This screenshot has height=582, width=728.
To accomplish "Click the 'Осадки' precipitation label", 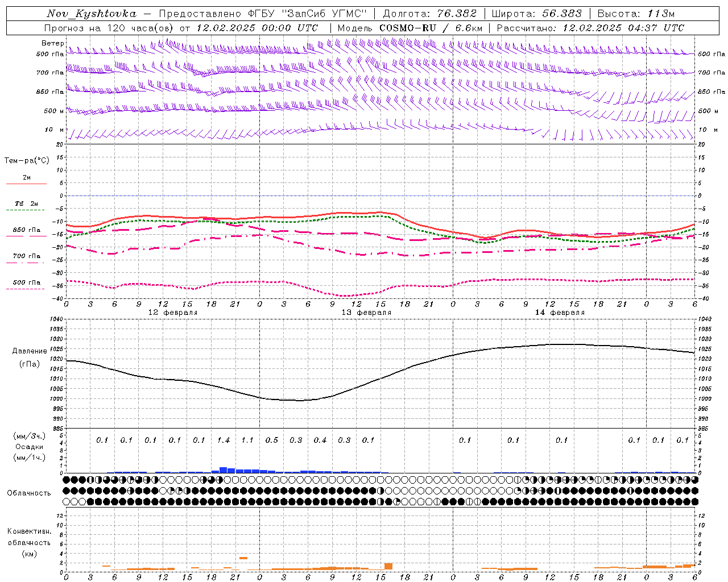I will (30, 447).
